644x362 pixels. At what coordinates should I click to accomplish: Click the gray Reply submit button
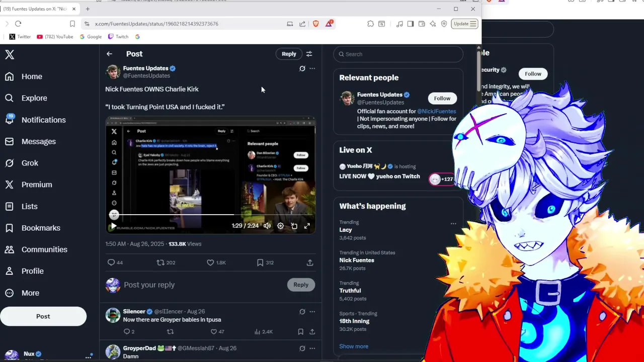pyautogui.click(x=301, y=285)
